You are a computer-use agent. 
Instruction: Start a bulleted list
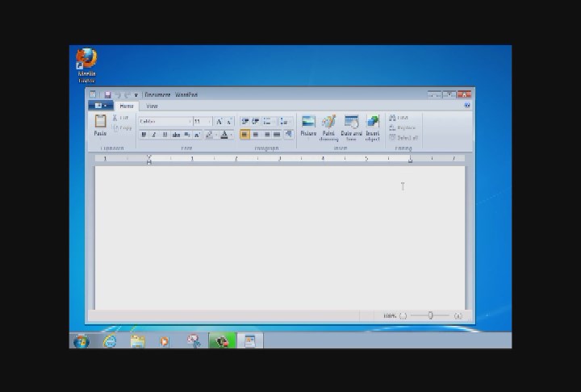(x=267, y=122)
